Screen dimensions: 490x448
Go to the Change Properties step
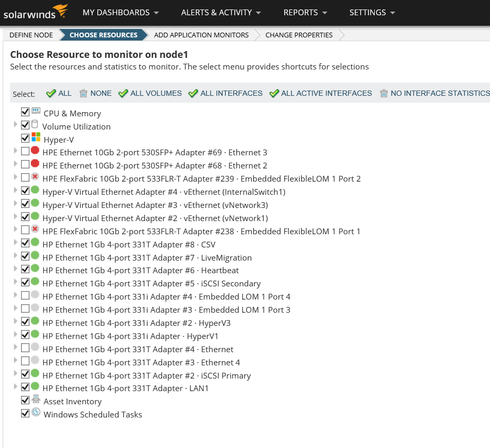click(x=299, y=35)
